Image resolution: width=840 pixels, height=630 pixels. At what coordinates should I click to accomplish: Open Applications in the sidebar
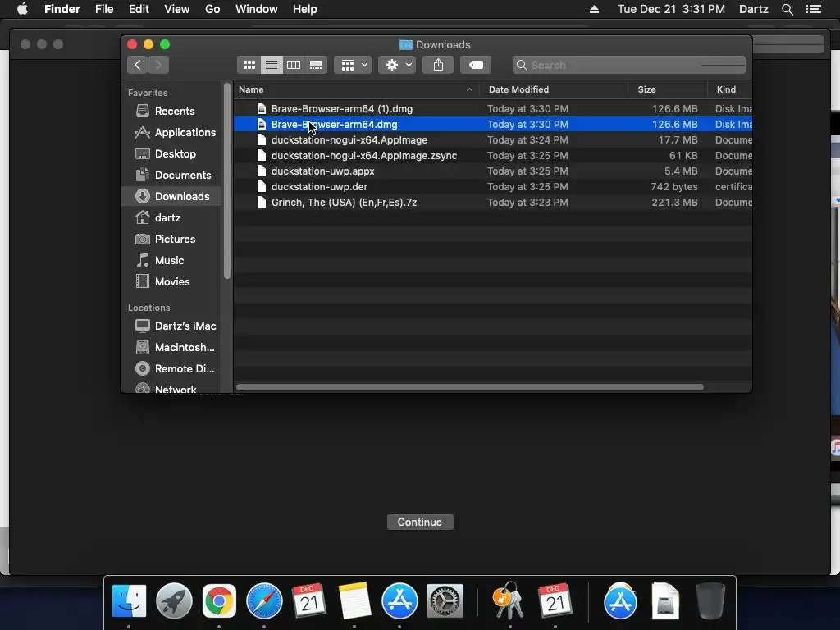click(171, 132)
